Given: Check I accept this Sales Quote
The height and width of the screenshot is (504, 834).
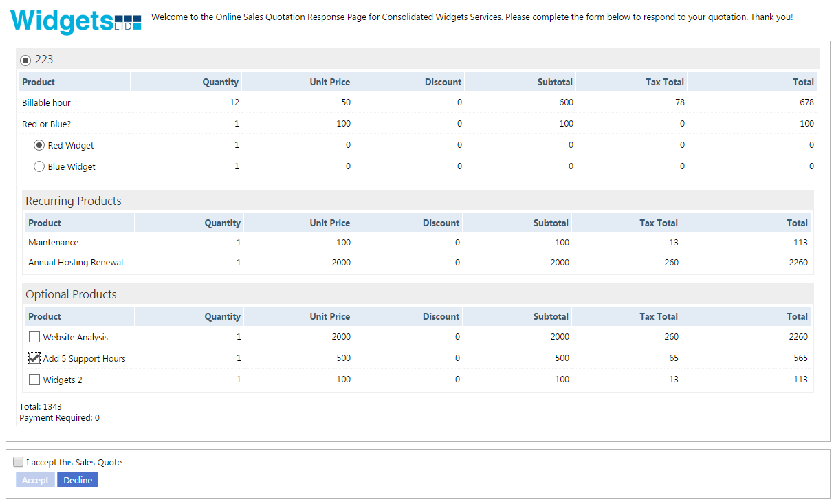Looking at the screenshot, I should tap(19, 462).
